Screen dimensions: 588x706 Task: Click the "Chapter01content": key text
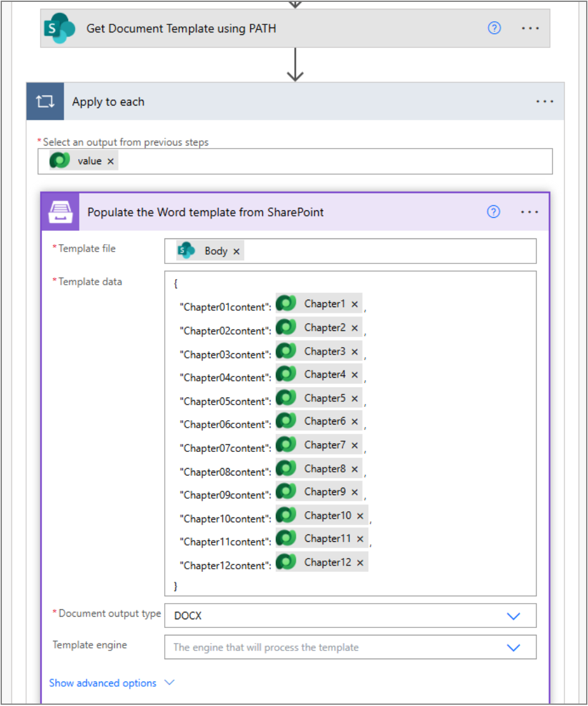coord(225,307)
